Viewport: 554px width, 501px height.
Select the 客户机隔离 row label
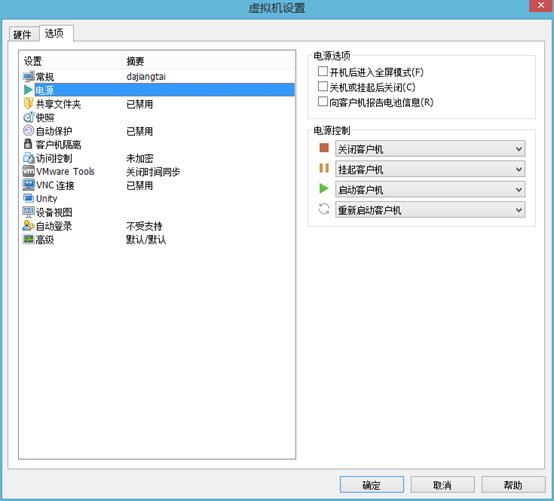(58, 145)
